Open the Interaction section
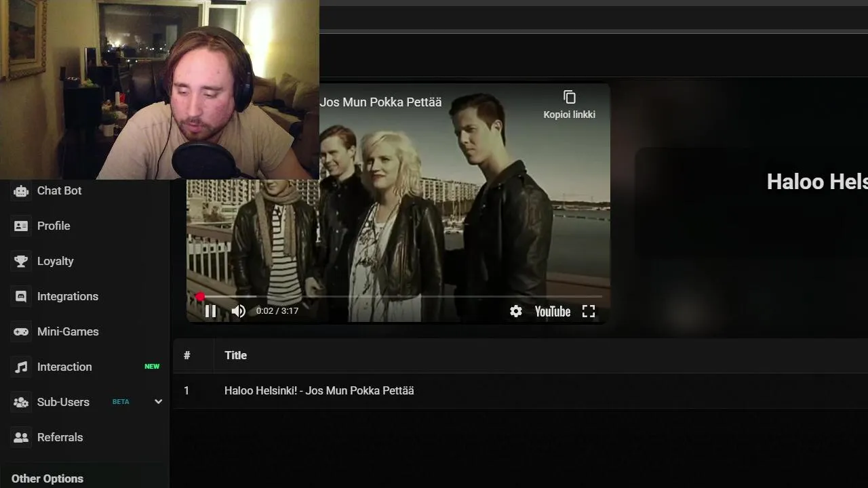Image resolution: width=868 pixels, height=488 pixels. (x=64, y=367)
